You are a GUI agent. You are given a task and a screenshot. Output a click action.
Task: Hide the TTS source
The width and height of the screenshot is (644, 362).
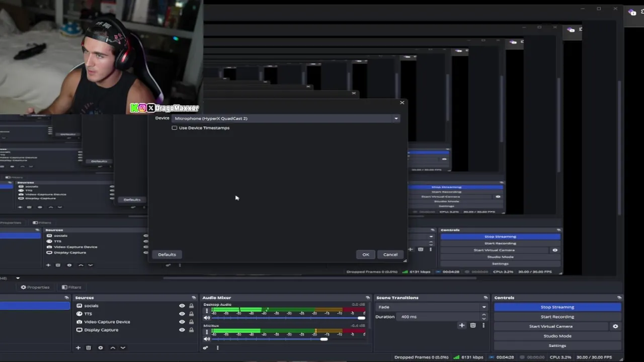click(182, 314)
